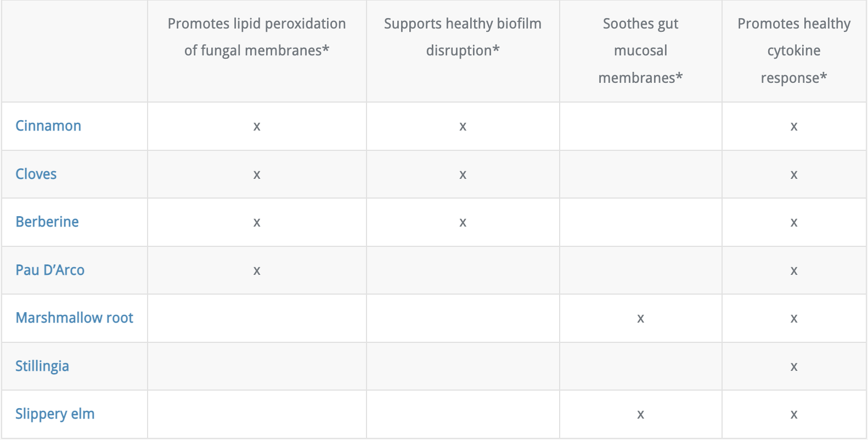Follow the Berberine link

pos(47,222)
